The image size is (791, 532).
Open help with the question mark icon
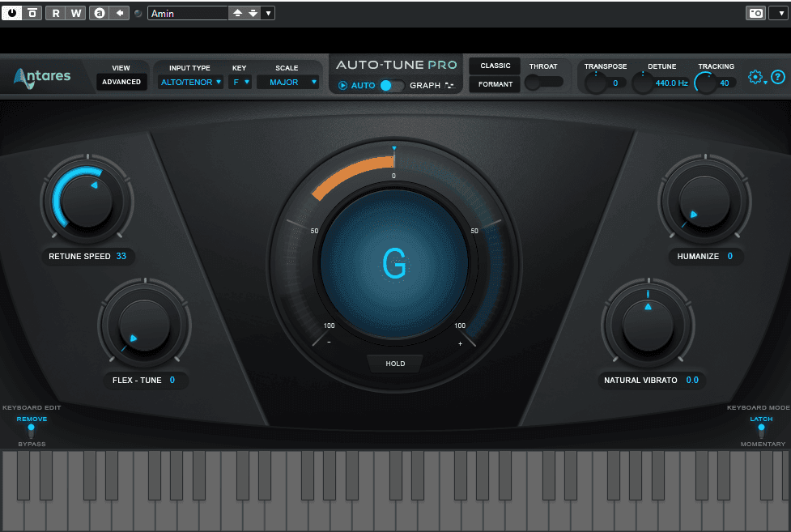click(x=778, y=77)
